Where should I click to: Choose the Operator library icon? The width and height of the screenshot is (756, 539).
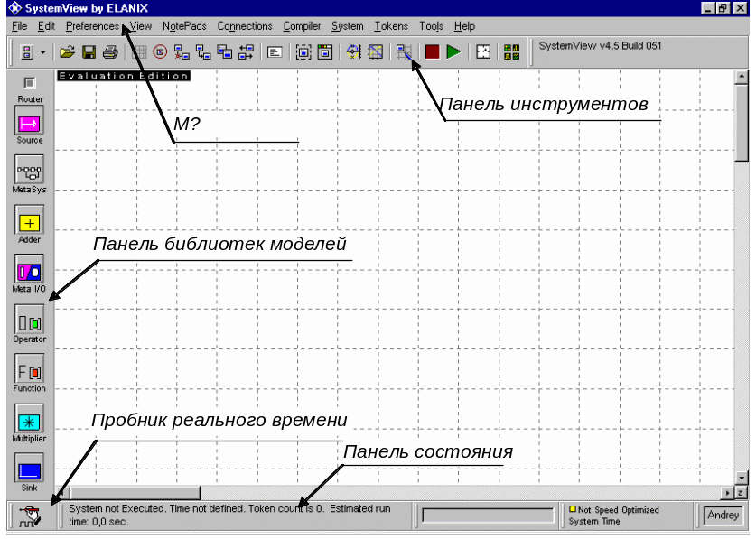30,321
